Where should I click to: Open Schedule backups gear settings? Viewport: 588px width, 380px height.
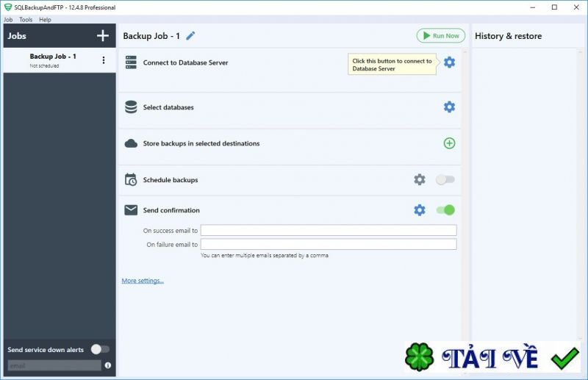420,179
